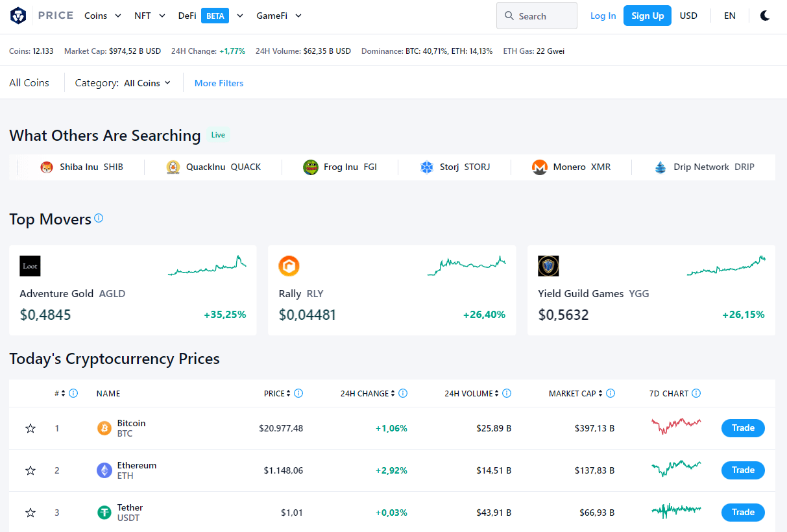
Task: Click Trade for Tether
Action: pyautogui.click(x=743, y=513)
